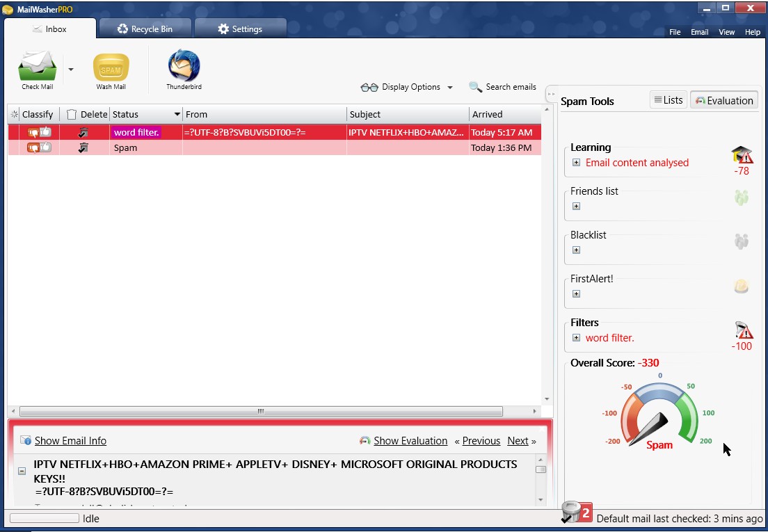Expand the FirstAlert! section
The image size is (768, 532).
(x=577, y=294)
